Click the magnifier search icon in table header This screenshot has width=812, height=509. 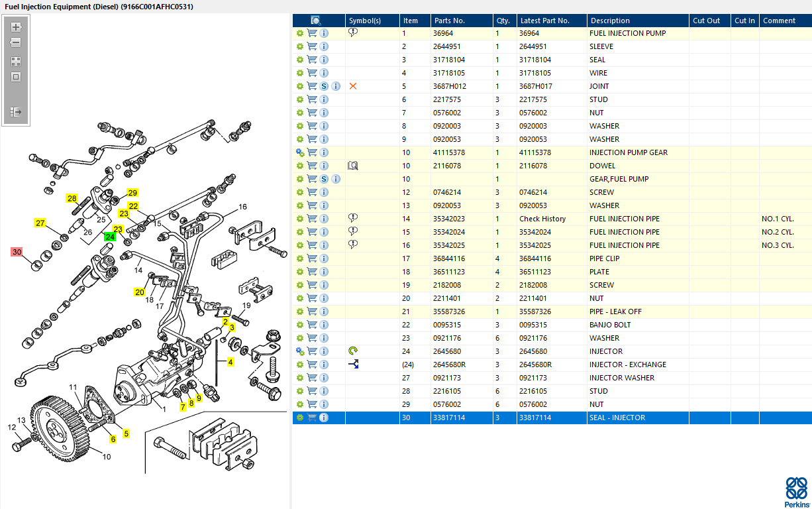316,21
